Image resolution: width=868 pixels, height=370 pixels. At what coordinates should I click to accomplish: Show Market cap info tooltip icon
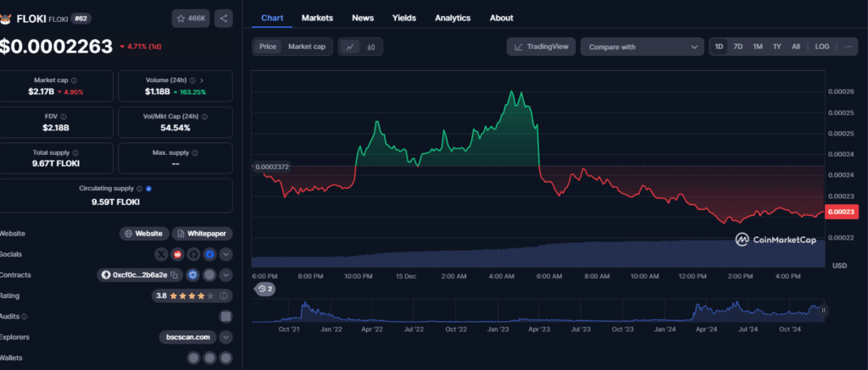click(x=75, y=80)
